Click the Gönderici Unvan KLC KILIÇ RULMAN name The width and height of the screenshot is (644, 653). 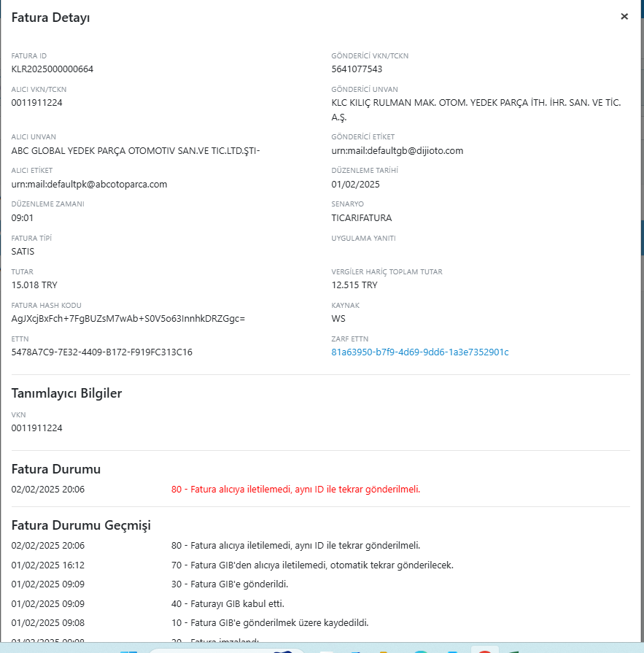click(x=476, y=103)
